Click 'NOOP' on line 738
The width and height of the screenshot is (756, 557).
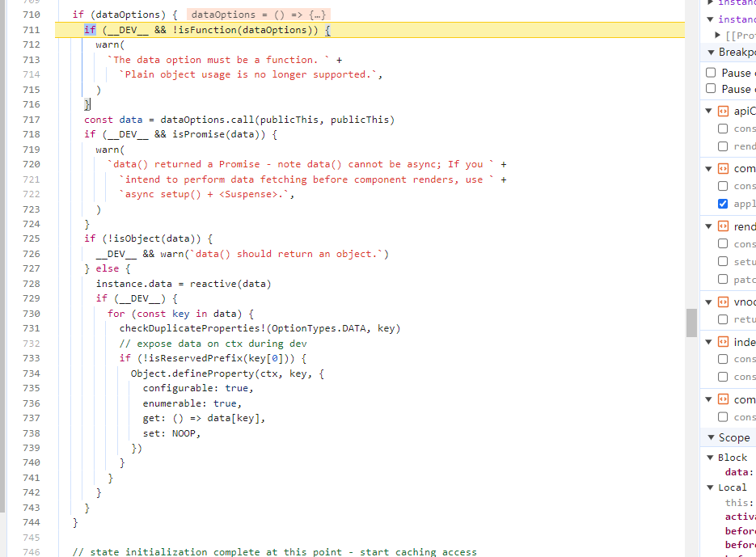pyautogui.click(x=184, y=433)
